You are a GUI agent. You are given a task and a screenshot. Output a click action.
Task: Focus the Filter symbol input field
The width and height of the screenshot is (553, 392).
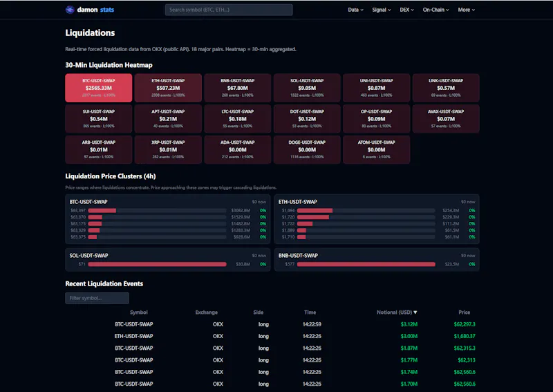click(x=97, y=298)
